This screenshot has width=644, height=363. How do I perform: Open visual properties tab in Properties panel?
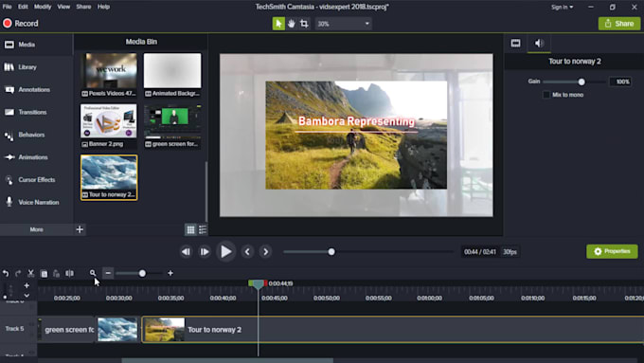515,44
